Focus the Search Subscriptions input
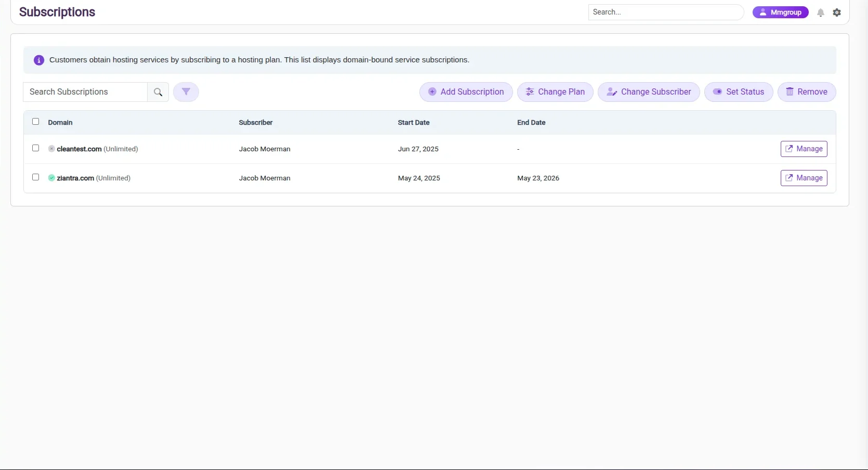The image size is (868, 470). pos(85,92)
